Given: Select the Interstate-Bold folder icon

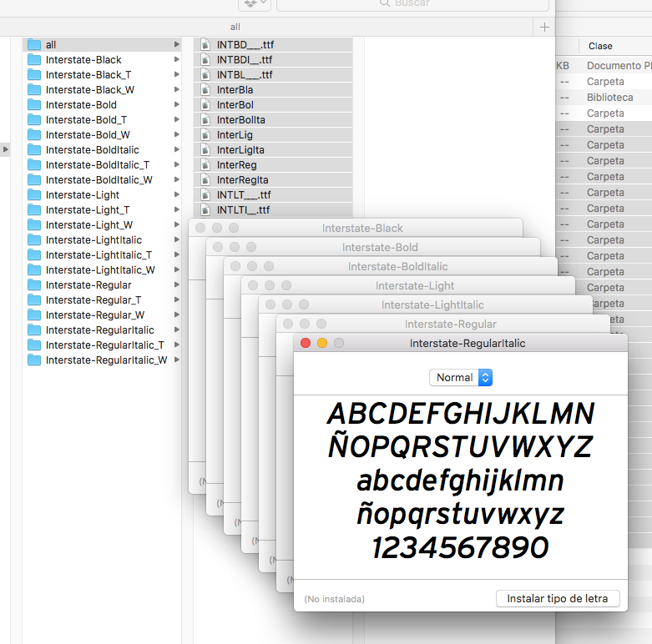Looking at the screenshot, I should (x=34, y=104).
